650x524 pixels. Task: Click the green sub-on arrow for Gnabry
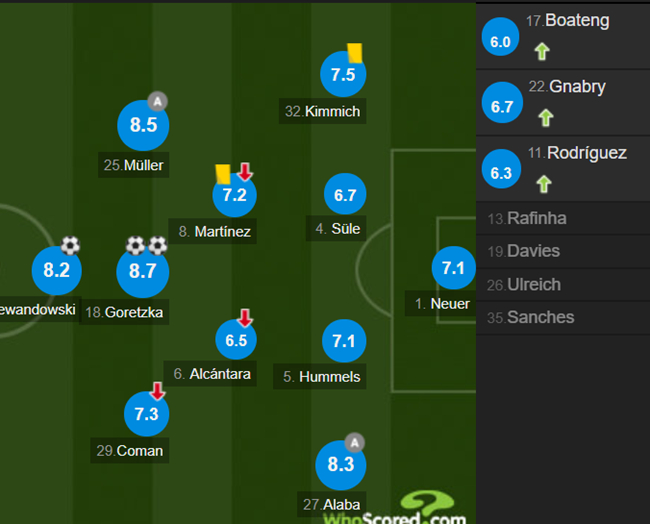546,117
